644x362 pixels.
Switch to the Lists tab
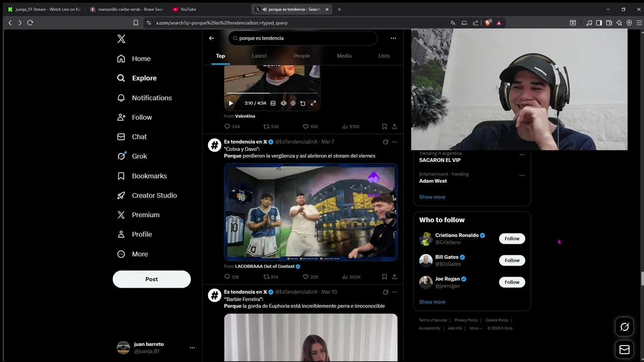[x=384, y=56]
